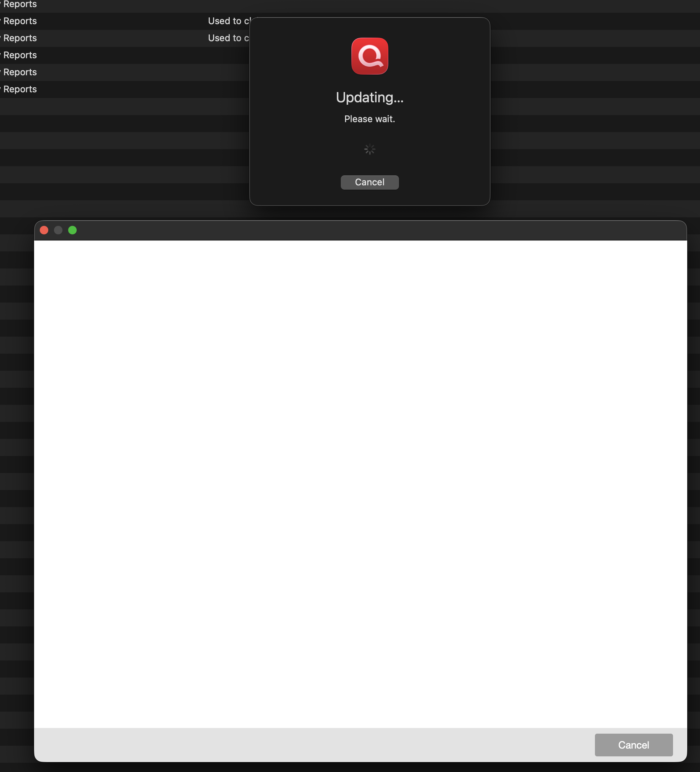The image size is (700, 772).
Task: Click the gray disabled minimize button
Action: [58, 230]
